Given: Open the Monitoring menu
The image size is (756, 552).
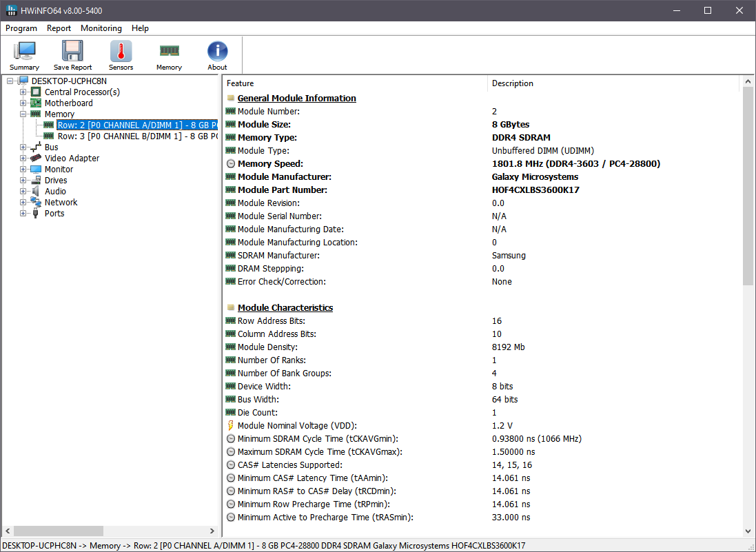Looking at the screenshot, I should 101,28.
